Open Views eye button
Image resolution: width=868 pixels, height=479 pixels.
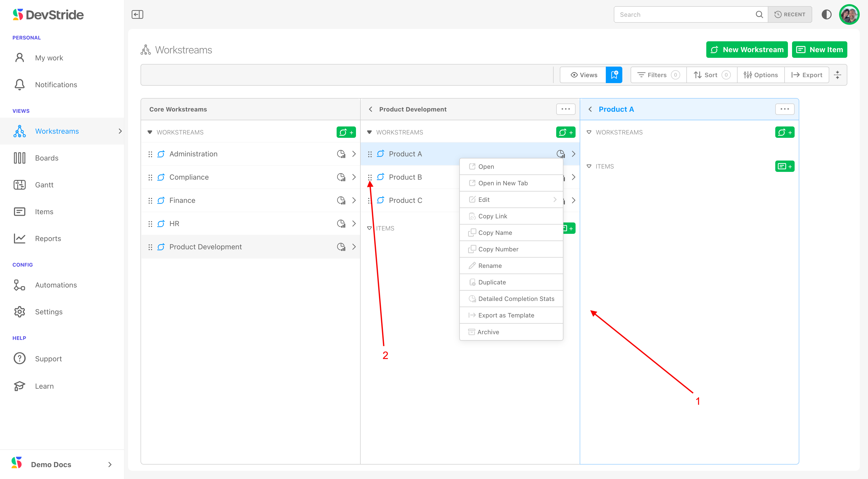click(584, 75)
